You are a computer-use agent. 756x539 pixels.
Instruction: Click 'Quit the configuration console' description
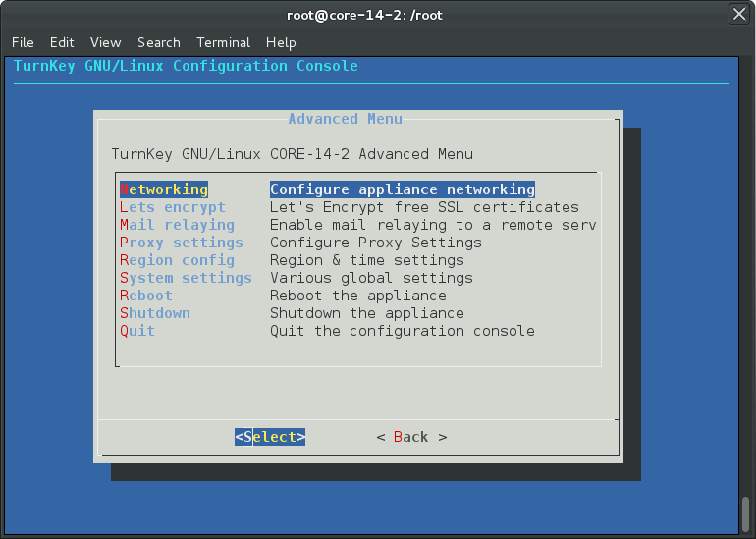point(403,331)
